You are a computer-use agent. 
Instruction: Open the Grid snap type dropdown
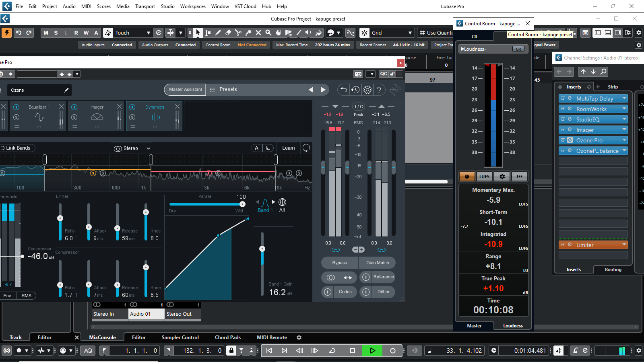[x=410, y=33]
